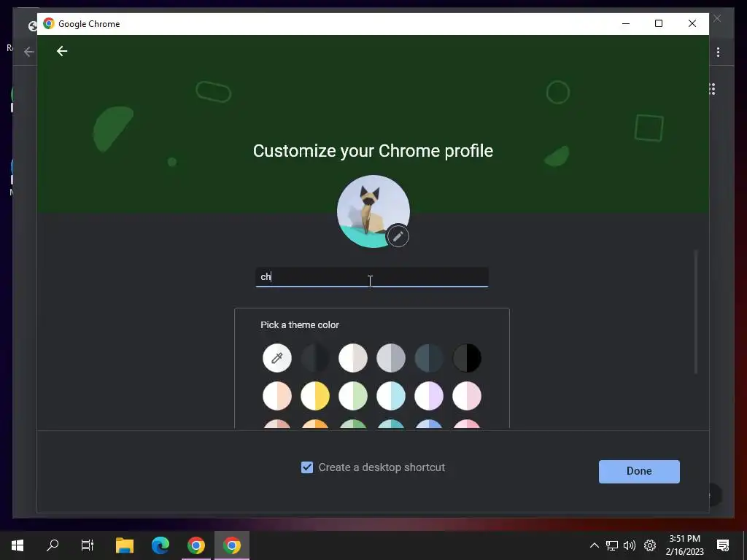Viewport: 747px width, 560px height.
Task: Maximize the Google Chrome profile window
Action: 659,23
